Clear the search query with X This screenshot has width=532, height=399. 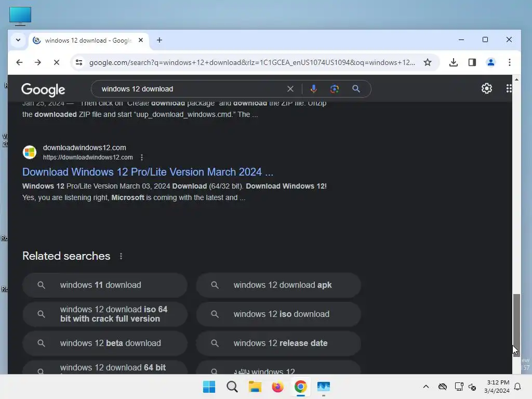point(290,89)
